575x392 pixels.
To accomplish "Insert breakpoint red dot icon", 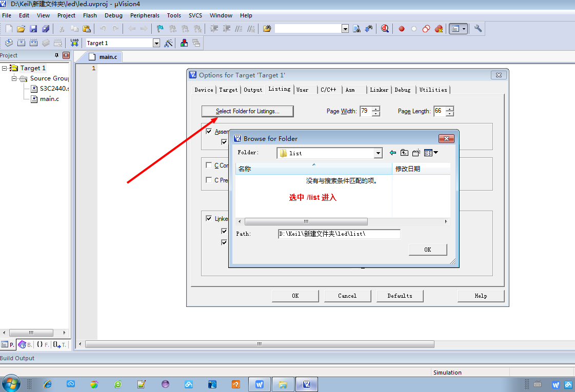I will (402, 29).
